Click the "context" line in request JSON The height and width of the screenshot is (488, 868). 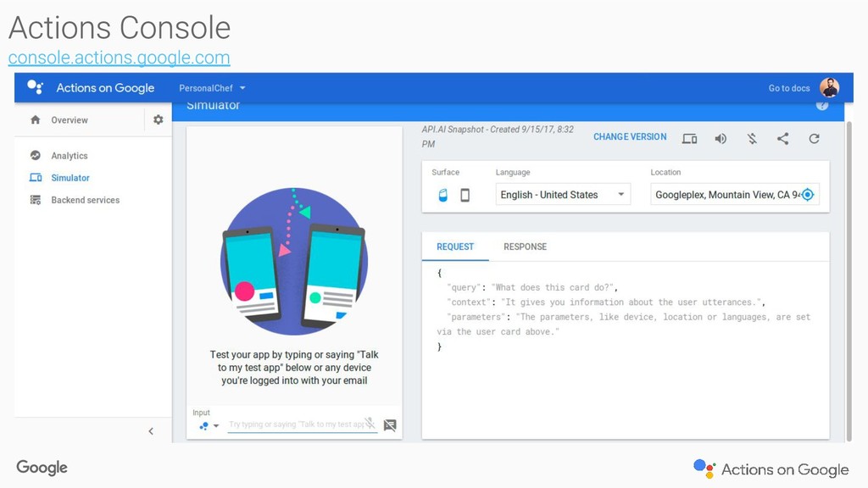[x=606, y=302]
